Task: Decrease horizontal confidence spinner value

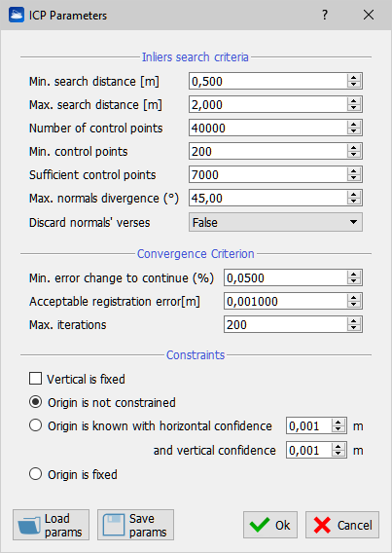Action: pyautogui.click(x=339, y=429)
